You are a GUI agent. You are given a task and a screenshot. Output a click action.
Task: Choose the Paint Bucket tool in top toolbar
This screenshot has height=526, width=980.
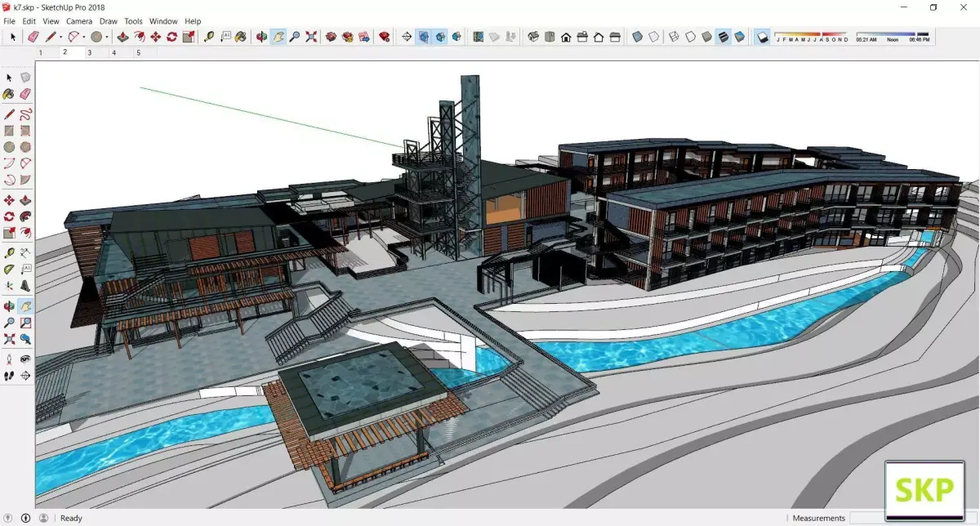[242, 37]
